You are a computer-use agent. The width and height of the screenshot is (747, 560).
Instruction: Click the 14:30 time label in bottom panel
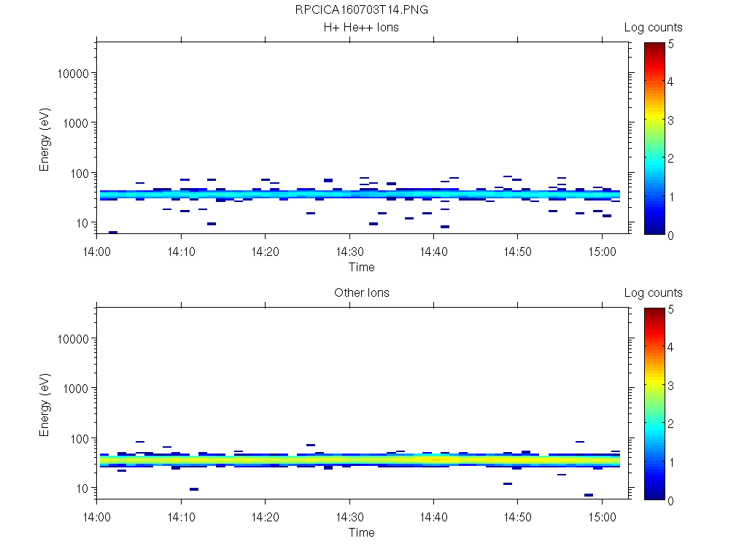tap(349, 517)
